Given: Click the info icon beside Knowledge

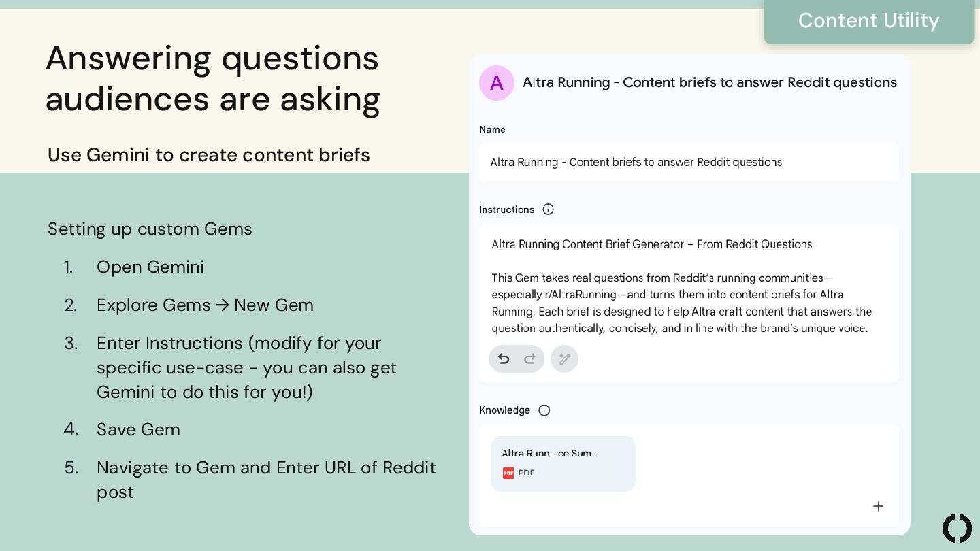Looking at the screenshot, I should pyautogui.click(x=544, y=410).
